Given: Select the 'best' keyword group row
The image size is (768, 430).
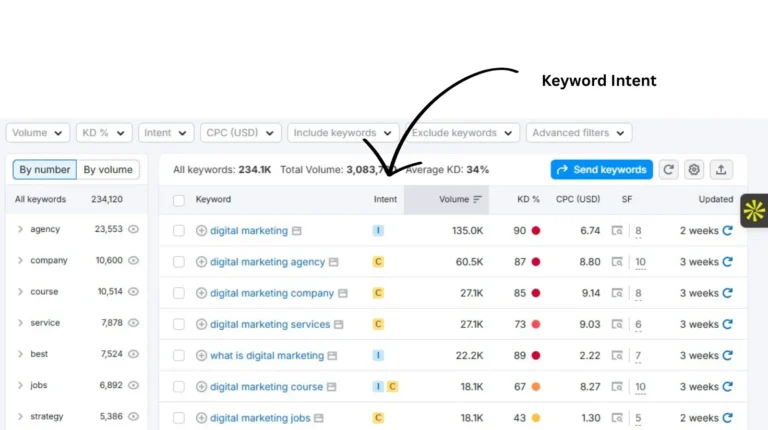Looking at the screenshot, I should pyautogui.click(x=77, y=354).
